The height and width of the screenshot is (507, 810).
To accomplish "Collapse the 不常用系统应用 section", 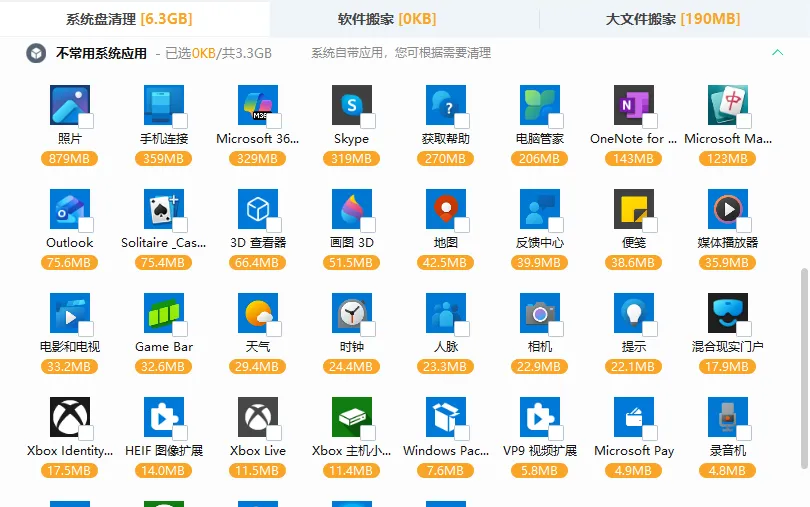I will (x=777, y=53).
